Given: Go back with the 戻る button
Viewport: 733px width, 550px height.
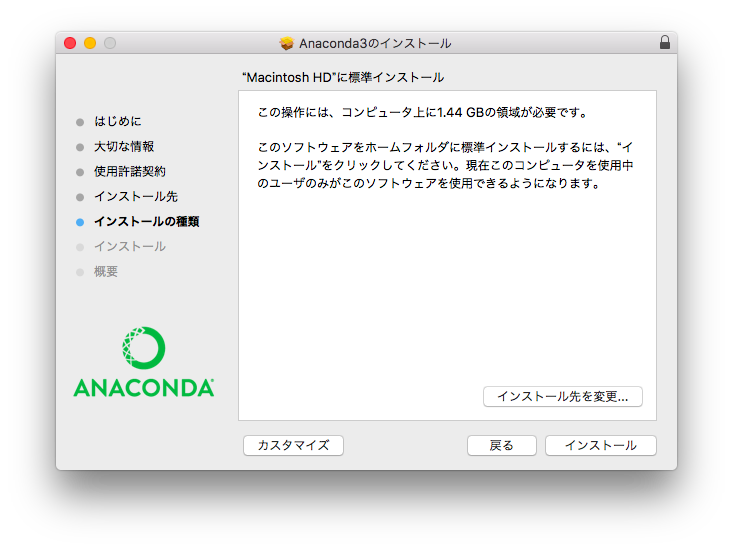Looking at the screenshot, I should pyautogui.click(x=502, y=445).
